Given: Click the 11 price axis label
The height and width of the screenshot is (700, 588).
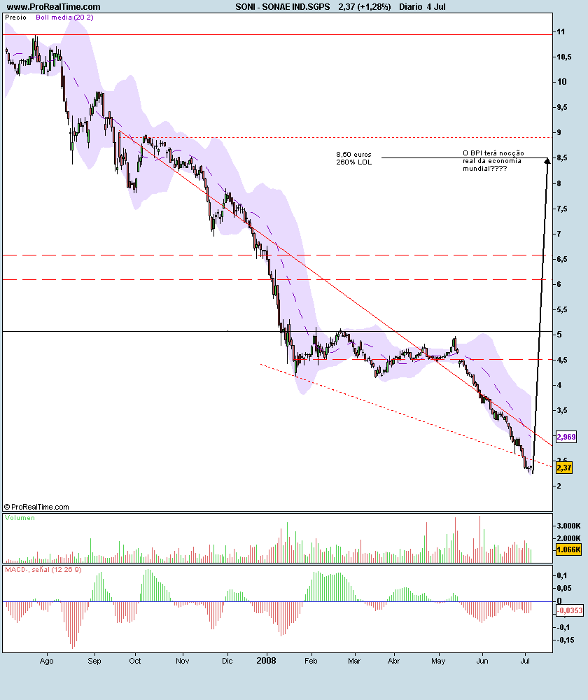Looking at the screenshot, I should pos(561,31).
